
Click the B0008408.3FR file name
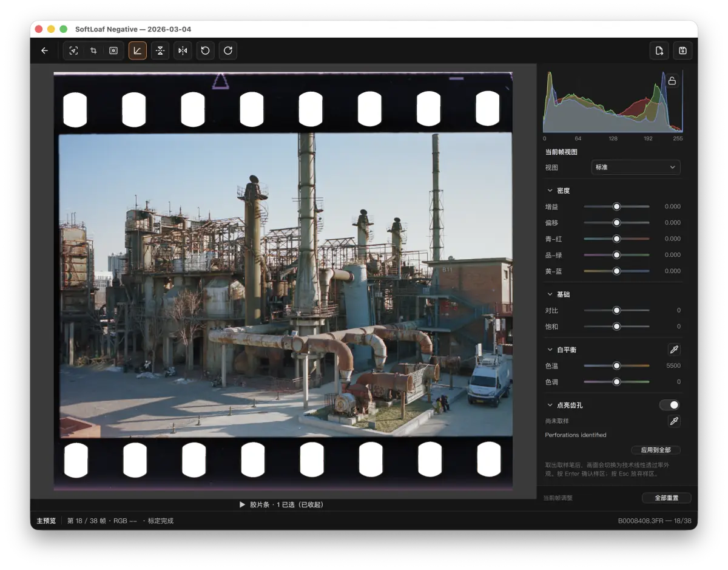[x=642, y=521]
